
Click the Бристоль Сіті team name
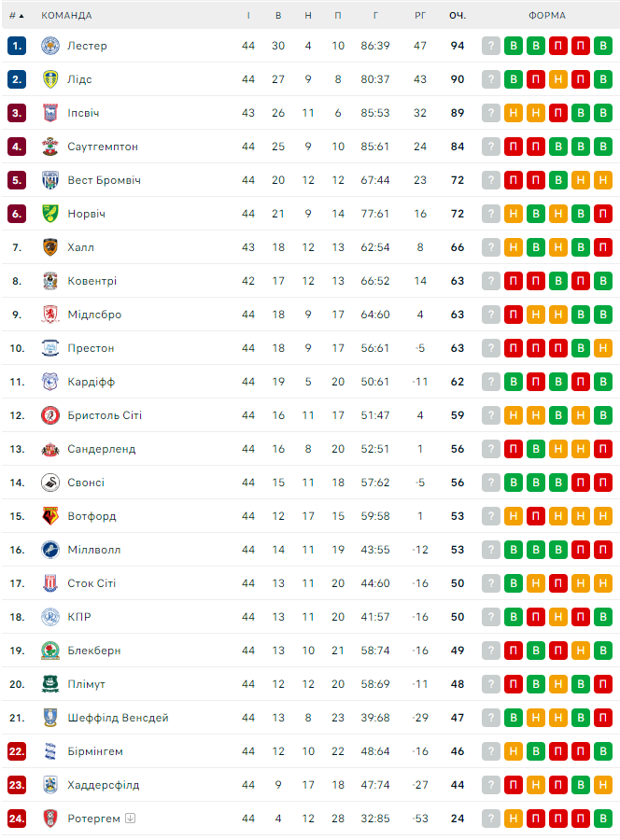coord(105,415)
